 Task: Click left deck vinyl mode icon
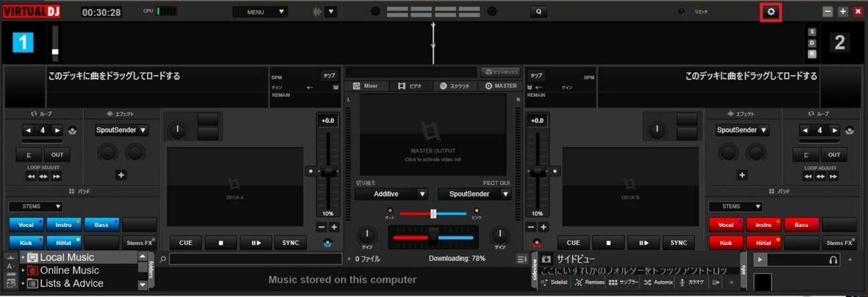point(327,243)
